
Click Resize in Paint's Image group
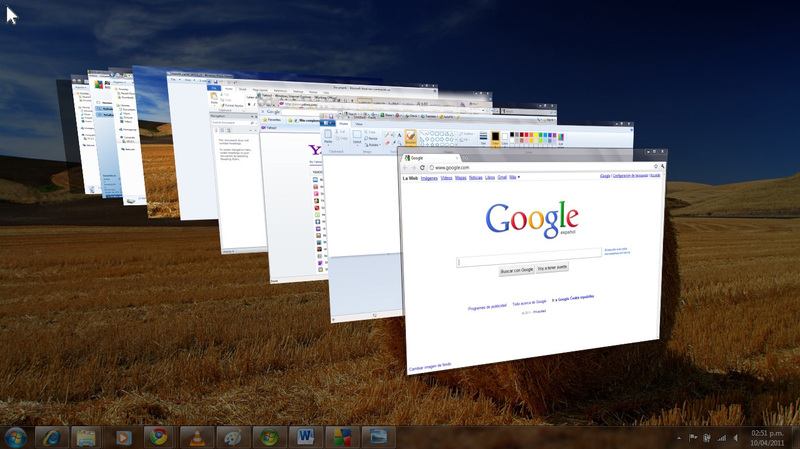click(x=371, y=138)
